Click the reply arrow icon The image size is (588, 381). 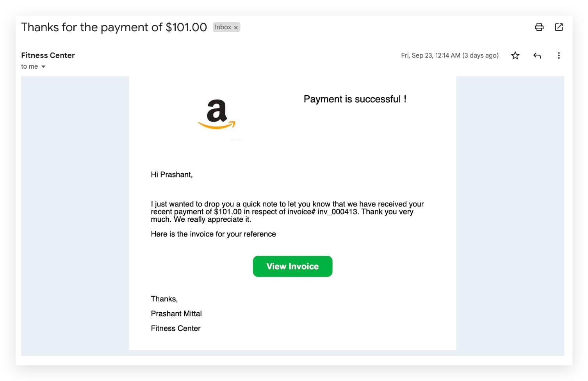tap(537, 55)
